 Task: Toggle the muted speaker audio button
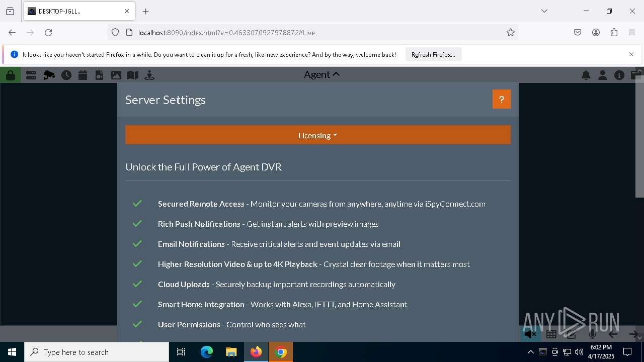(530, 334)
